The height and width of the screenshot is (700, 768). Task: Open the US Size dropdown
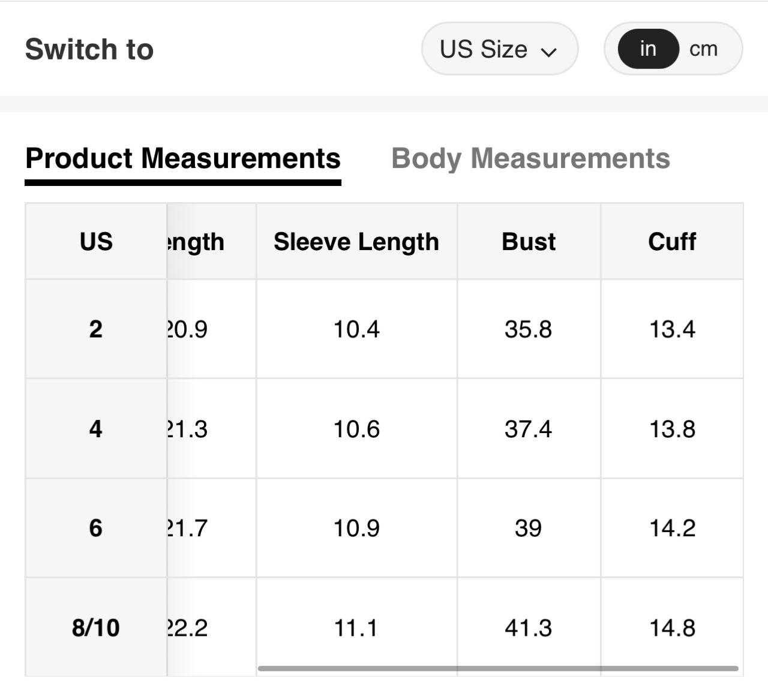pyautogui.click(x=499, y=49)
